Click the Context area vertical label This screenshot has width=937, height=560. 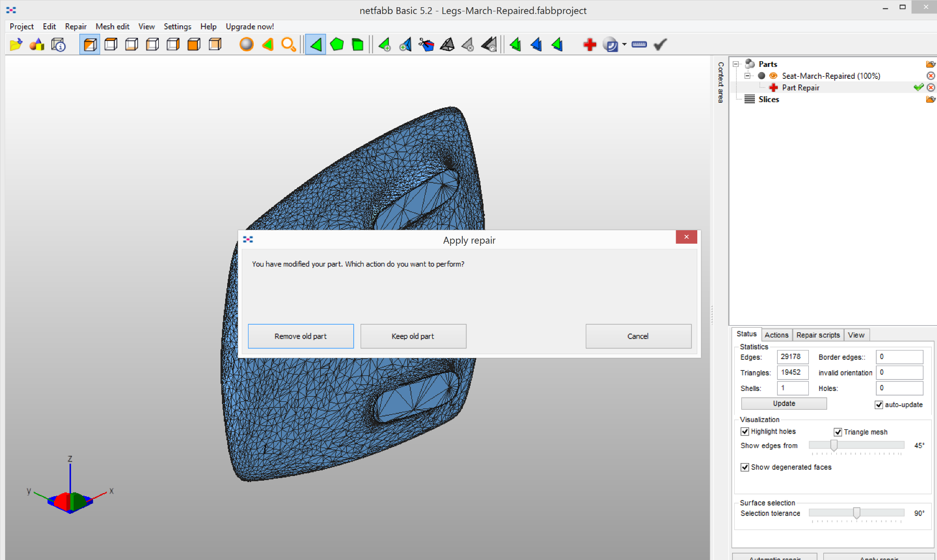click(x=721, y=82)
